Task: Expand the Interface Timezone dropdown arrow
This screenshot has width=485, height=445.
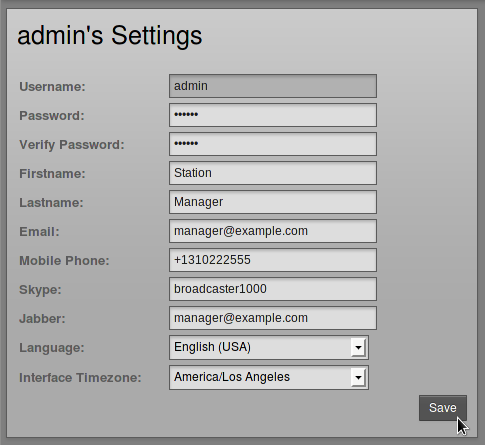Action: [358, 377]
